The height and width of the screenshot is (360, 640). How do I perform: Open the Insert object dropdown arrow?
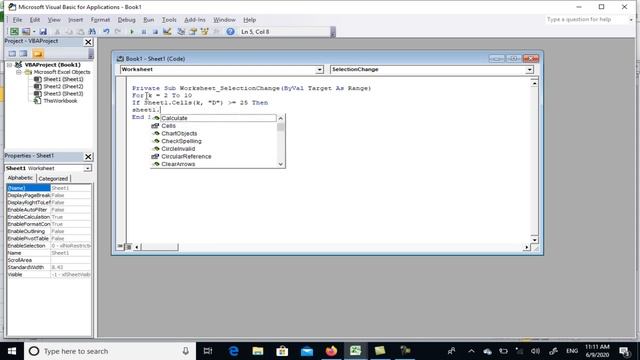point(34,31)
